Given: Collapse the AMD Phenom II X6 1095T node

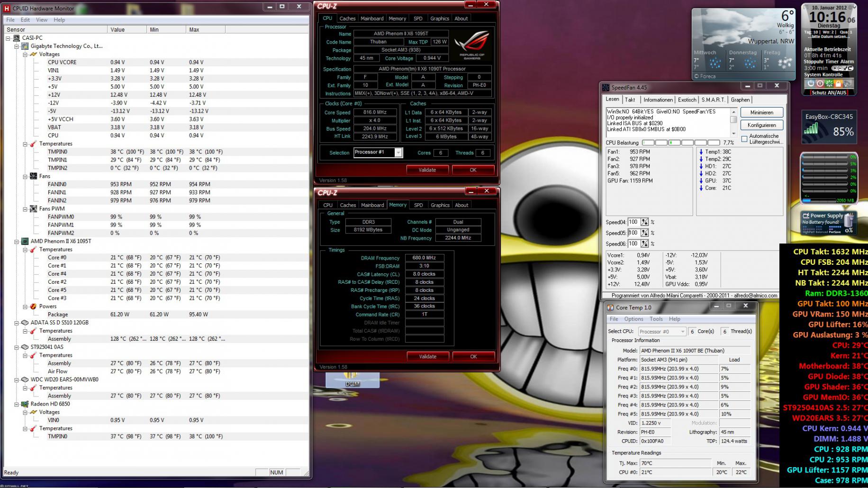Looking at the screenshot, I should 17,242.
